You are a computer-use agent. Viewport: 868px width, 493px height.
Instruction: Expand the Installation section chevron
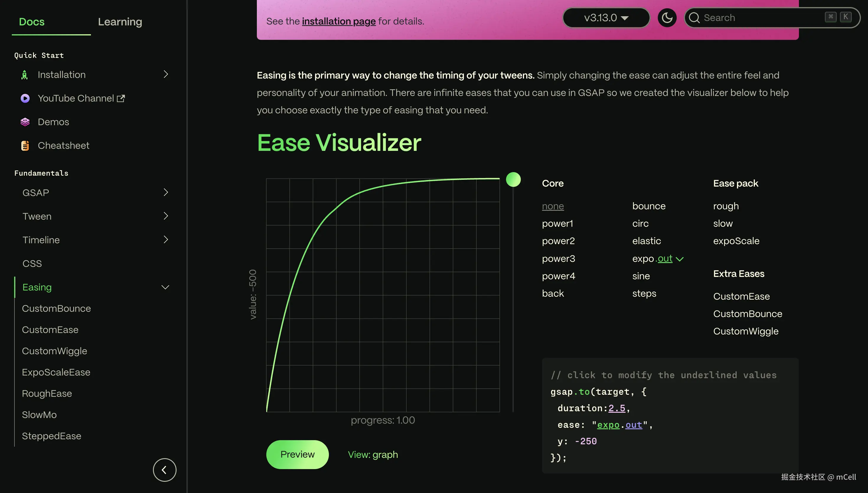[x=166, y=74]
